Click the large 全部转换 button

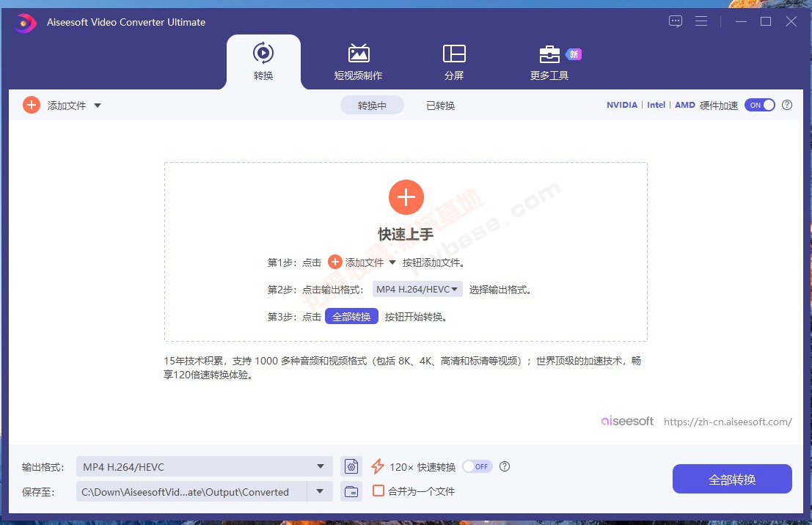pos(732,479)
